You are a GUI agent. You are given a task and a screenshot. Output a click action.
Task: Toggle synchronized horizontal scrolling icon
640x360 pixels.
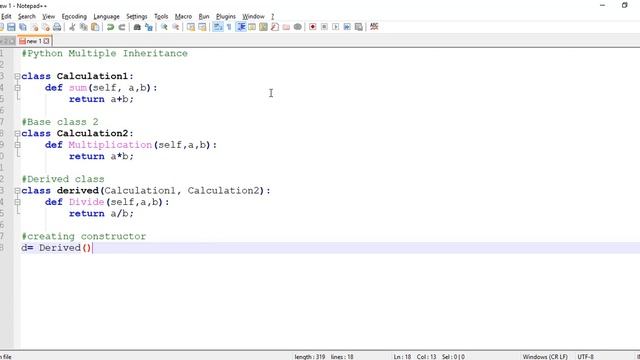click(202, 27)
